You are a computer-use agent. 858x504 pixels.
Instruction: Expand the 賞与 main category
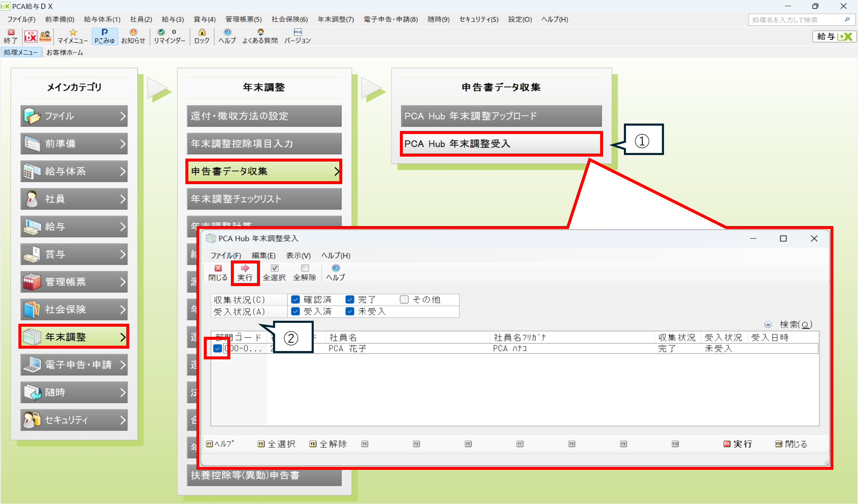(74, 254)
